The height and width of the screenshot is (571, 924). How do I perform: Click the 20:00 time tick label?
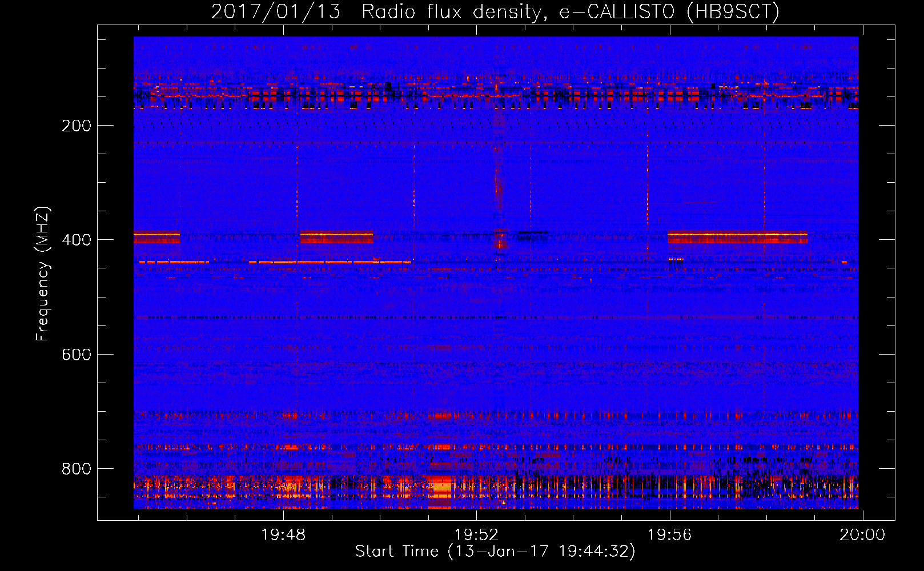[862, 534]
